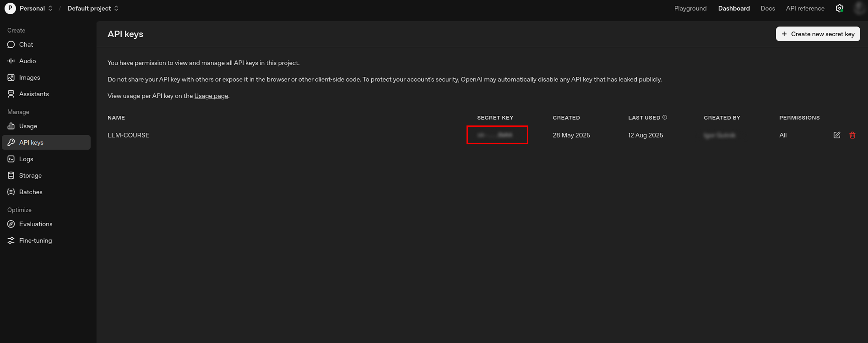Select Storage in the sidebar
This screenshot has width=868, height=343.
click(46, 176)
